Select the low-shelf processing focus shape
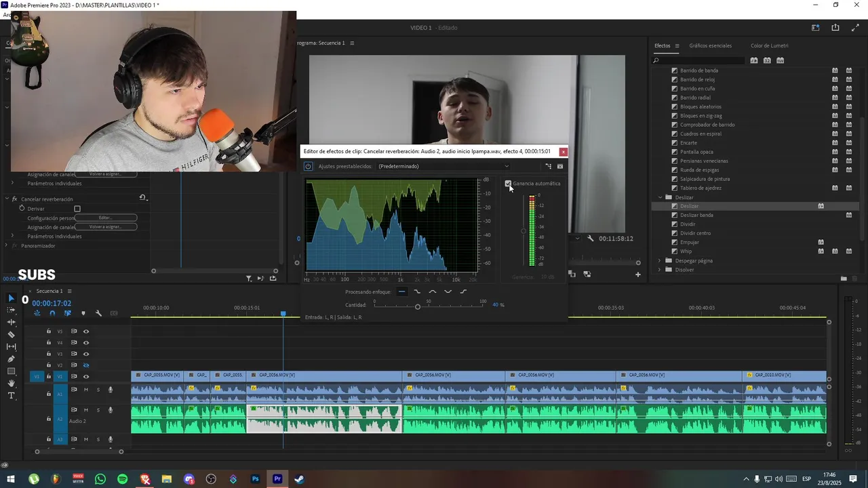Screen dimensions: 868x488 [x=417, y=291]
